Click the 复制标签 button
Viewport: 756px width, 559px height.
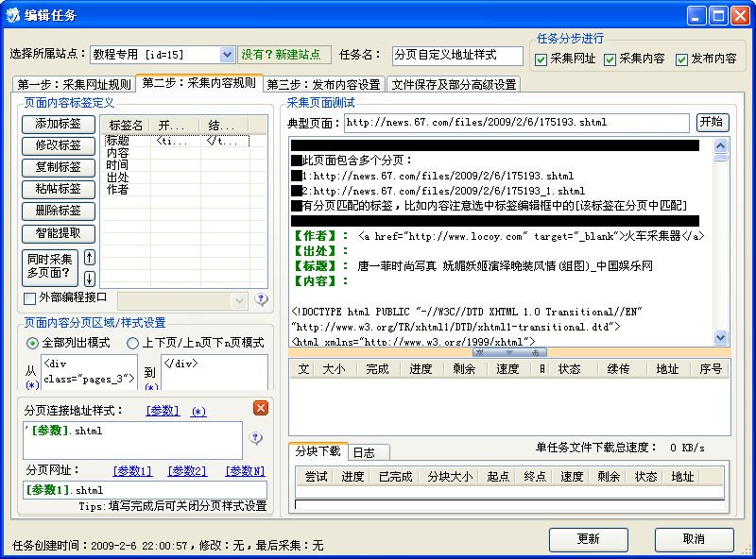coord(59,167)
